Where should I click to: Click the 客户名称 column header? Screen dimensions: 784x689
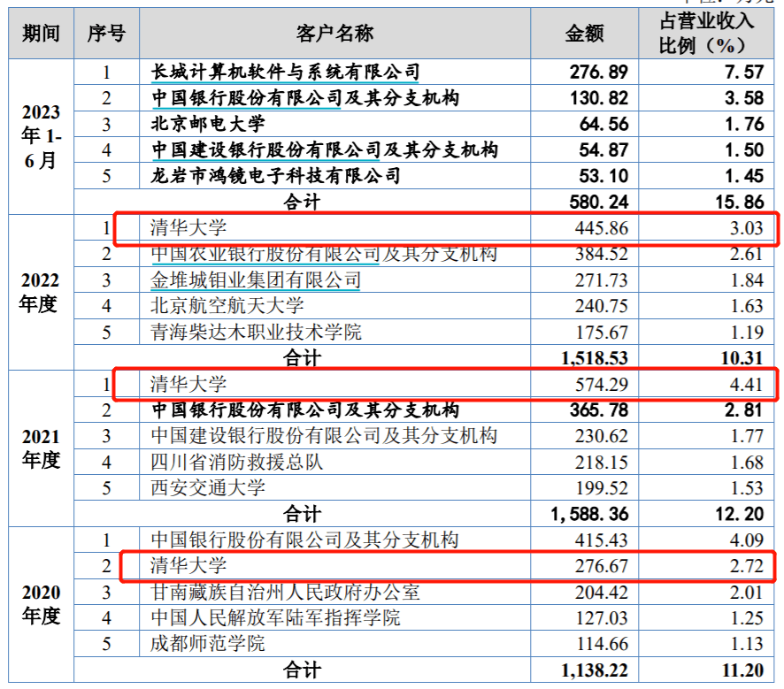tap(334, 34)
